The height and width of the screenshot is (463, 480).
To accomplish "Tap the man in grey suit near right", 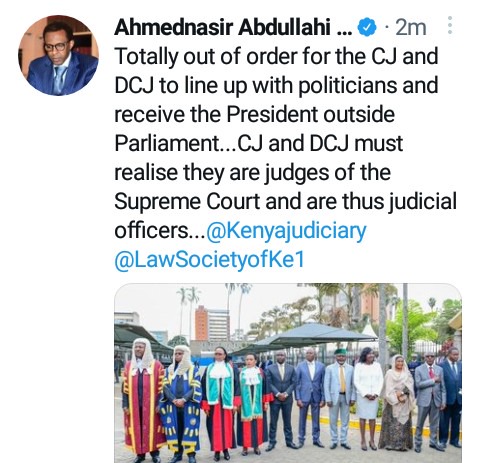I will pos(429,402).
